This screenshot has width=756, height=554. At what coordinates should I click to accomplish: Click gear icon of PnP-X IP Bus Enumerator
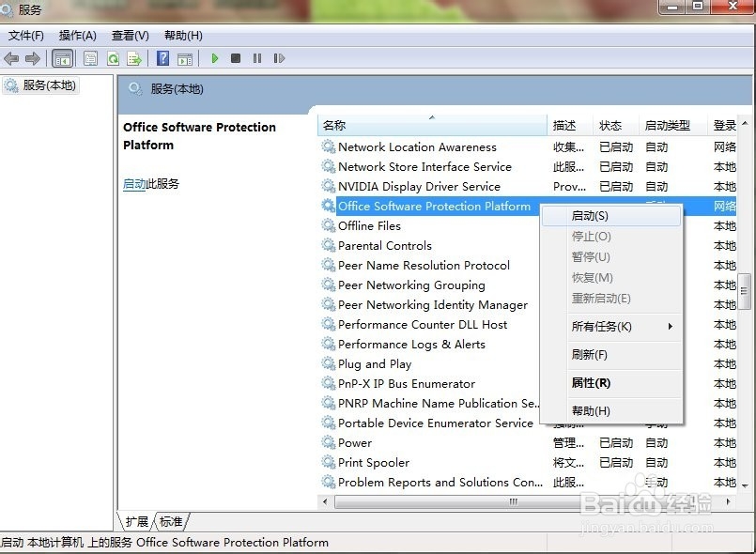[x=329, y=383]
